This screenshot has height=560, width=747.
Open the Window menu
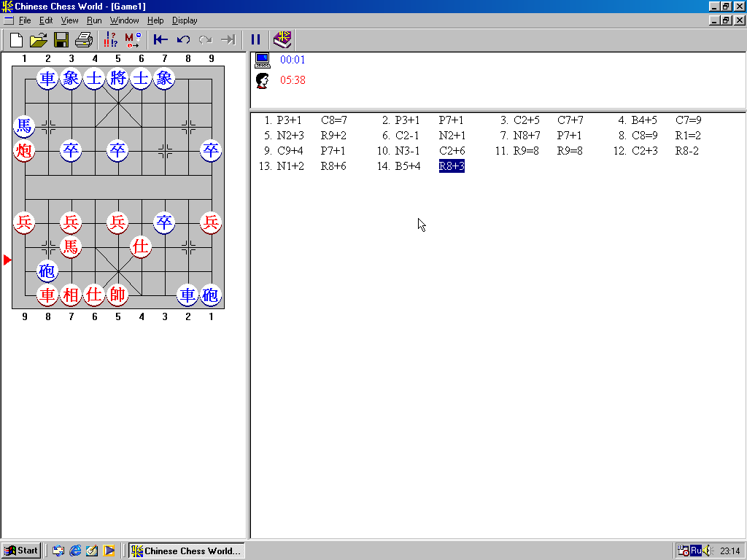[x=124, y=20]
